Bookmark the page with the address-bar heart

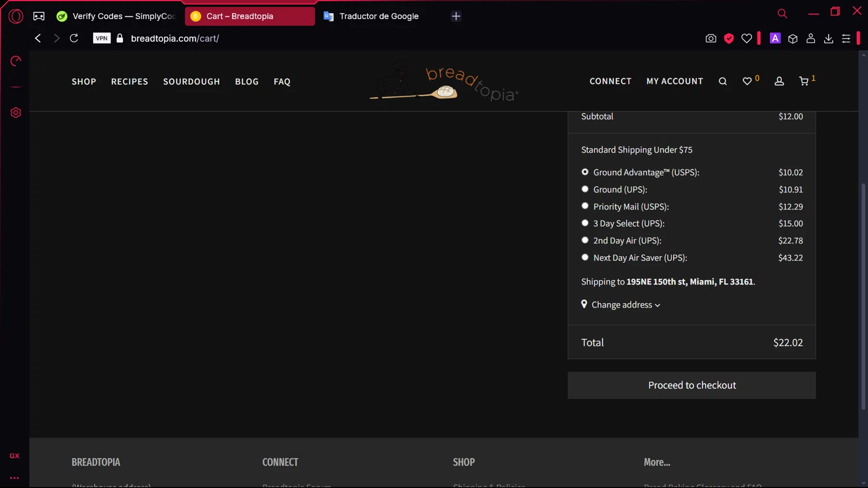746,38
